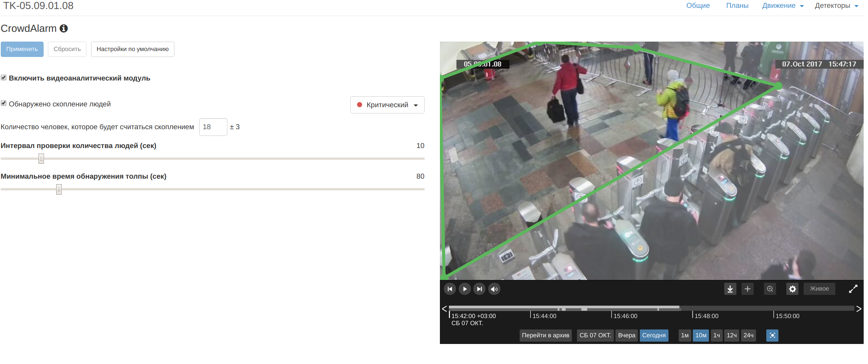This screenshot has width=868, height=364.
Task: Toggle the player sound icon
Action: (494, 289)
